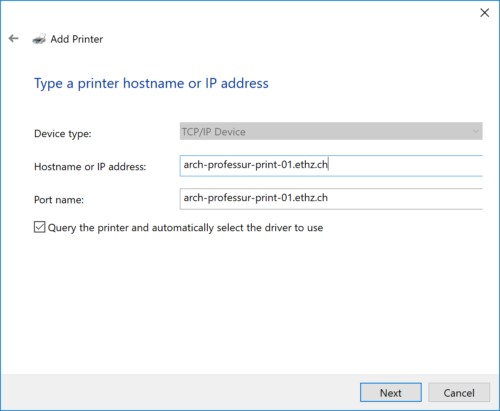The width and height of the screenshot is (500, 411).
Task: Click the Add Printer title text
Action: 77,39
